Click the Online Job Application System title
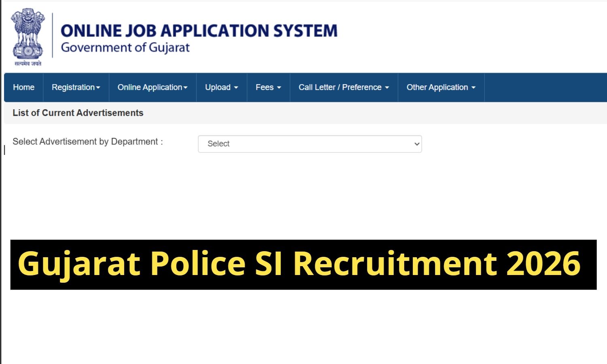Viewport: 607px width, 364px height. tap(199, 31)
